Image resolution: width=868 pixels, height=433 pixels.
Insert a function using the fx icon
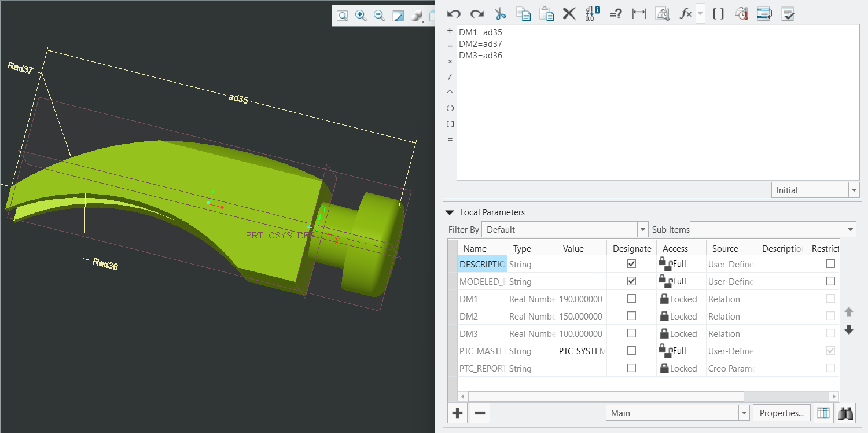(685, 14)
